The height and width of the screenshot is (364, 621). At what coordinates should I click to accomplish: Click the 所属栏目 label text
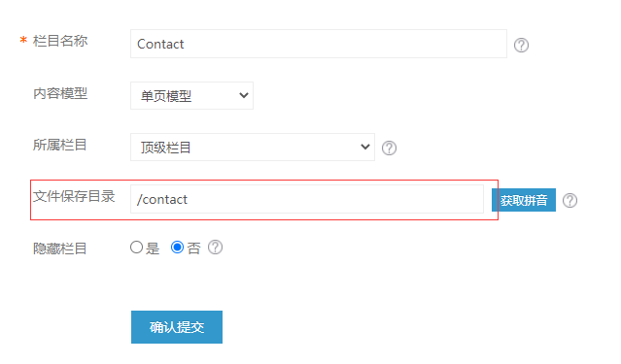(x=60, y=145)
